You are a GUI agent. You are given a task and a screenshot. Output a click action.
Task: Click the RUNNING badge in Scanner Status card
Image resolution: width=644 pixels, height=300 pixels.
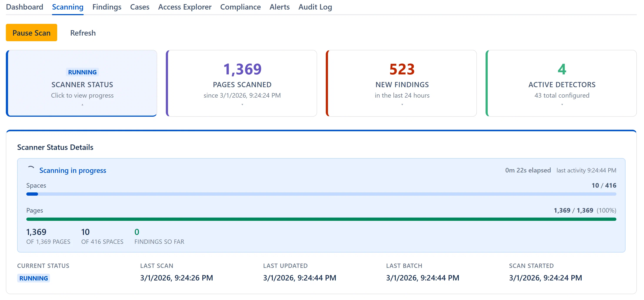point(82,72)
